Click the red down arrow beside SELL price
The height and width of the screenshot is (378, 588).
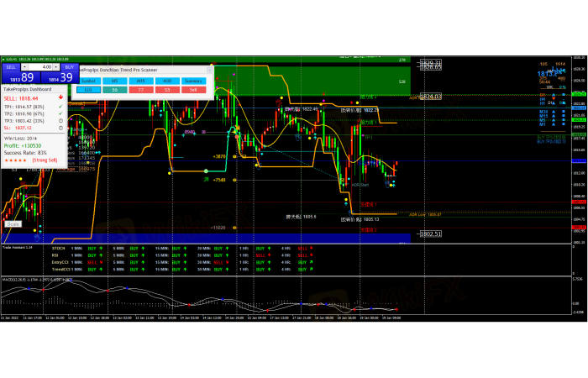pyautogui.click(x=61, y=98)
